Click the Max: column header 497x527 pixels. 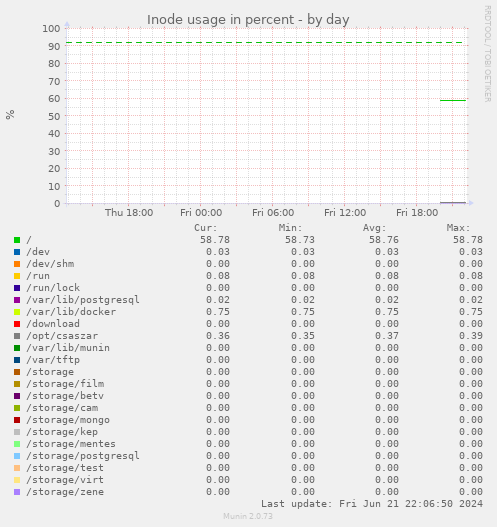pos(458,228)
